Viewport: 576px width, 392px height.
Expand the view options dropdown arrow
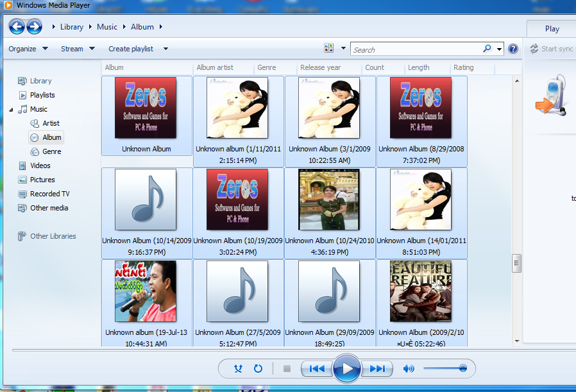(343, 48)
